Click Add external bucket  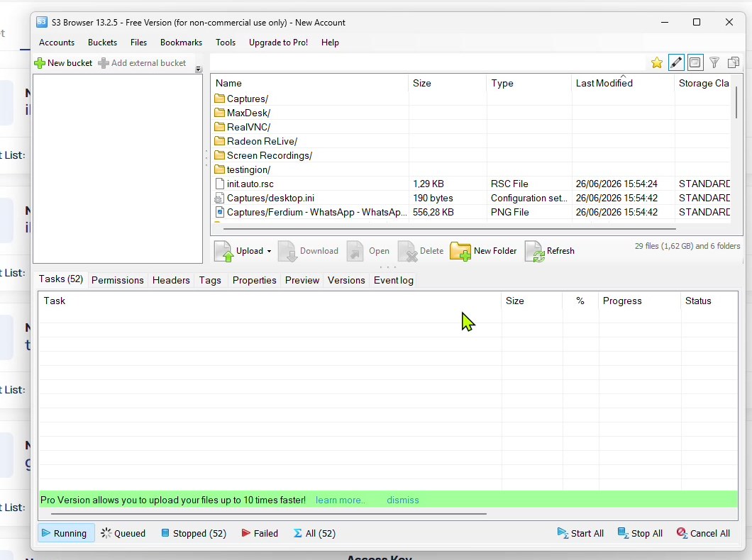point(143,63)
